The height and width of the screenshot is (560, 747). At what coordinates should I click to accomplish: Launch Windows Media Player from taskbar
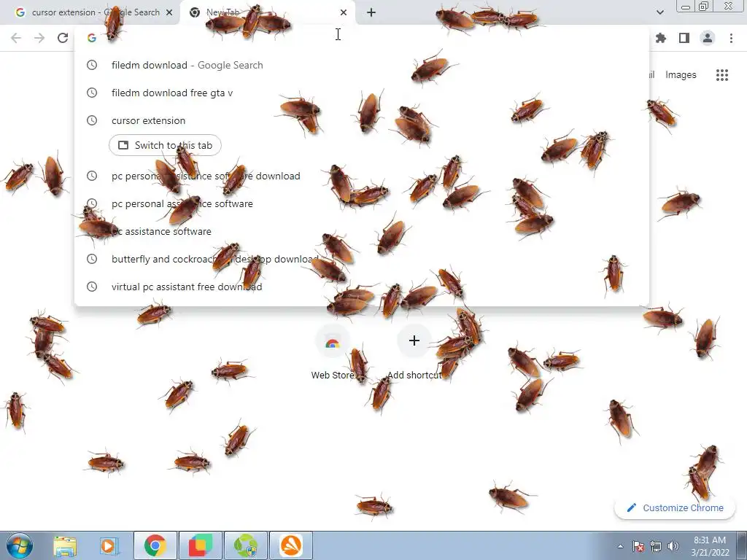pyautogui.click(x=109, y=545)
